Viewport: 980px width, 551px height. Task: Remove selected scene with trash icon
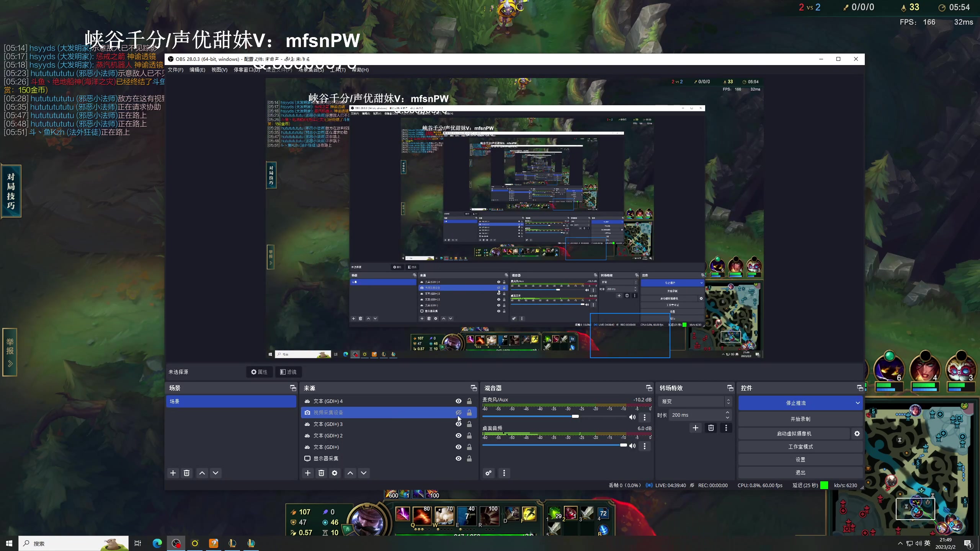[186, 473]
